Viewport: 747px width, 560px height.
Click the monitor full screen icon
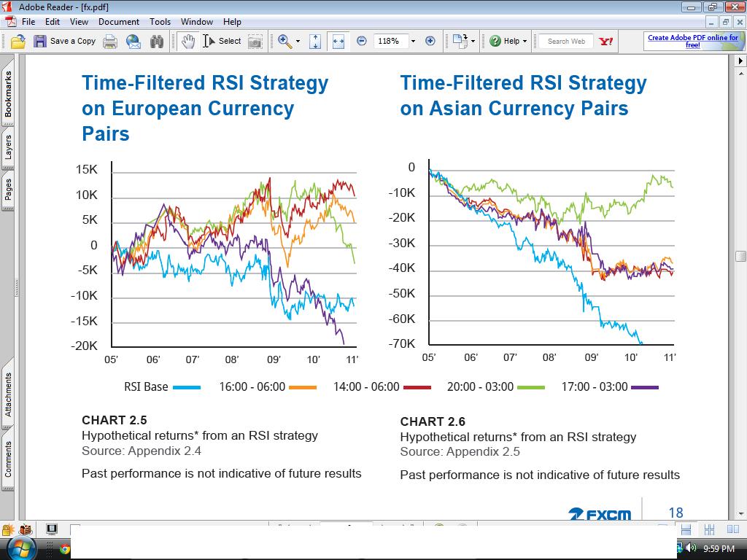click(x=52, y=529)
